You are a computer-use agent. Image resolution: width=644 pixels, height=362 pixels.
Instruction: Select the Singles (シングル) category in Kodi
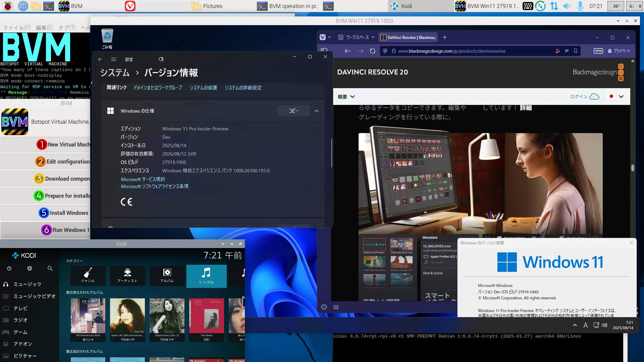[x=207, y=276]
